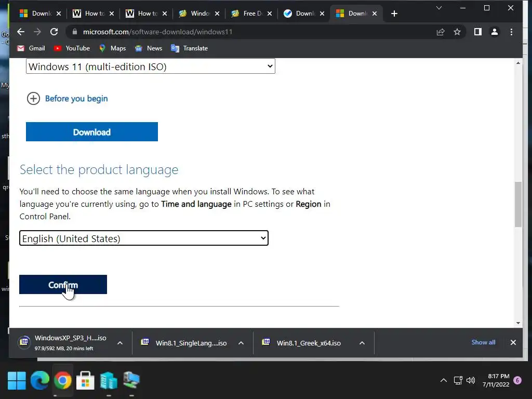This screenshot has height=399, width=532.
Task: Click the scrollbar down arrow
Action: [x=518, y=323]
